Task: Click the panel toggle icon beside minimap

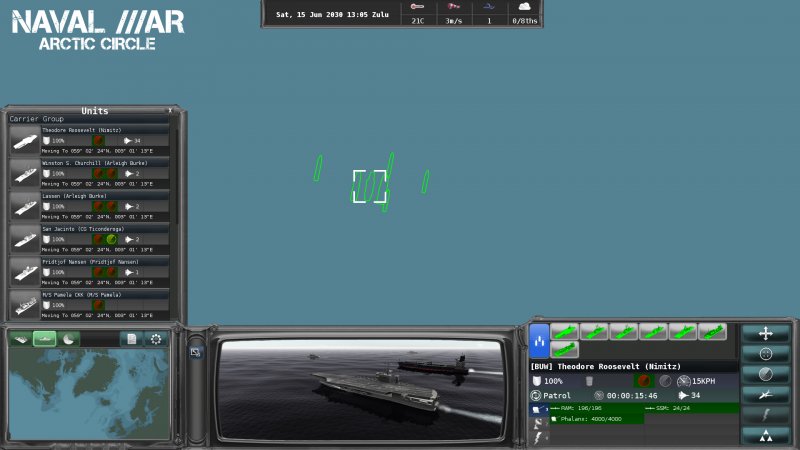Action: click(x=196, y=351)
